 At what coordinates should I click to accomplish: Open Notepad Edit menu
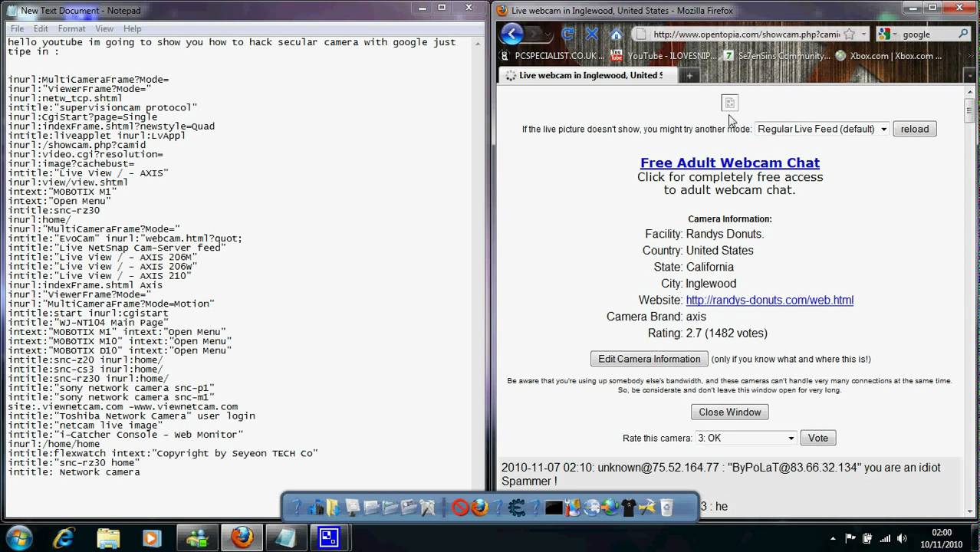tap(41, 28)
